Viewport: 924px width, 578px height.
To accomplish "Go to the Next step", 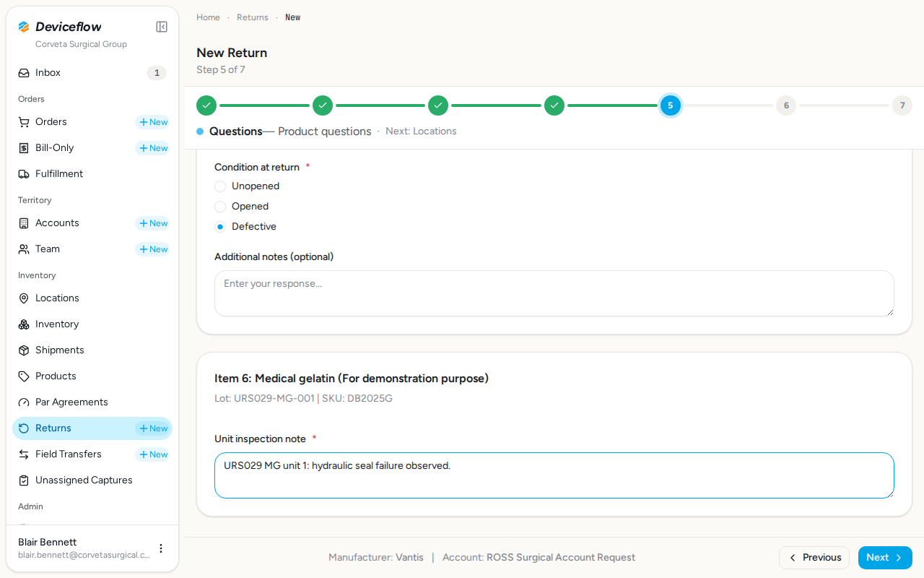I will tap(885, 558).
